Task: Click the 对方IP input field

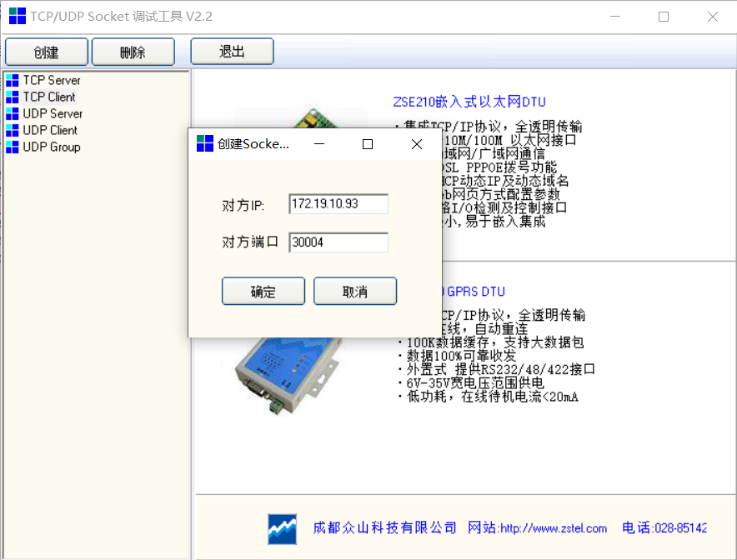Action: 338,204
